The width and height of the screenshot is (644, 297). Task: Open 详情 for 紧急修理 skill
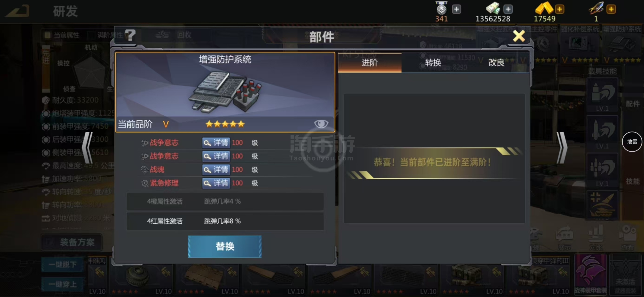click(x=216, y=183)
